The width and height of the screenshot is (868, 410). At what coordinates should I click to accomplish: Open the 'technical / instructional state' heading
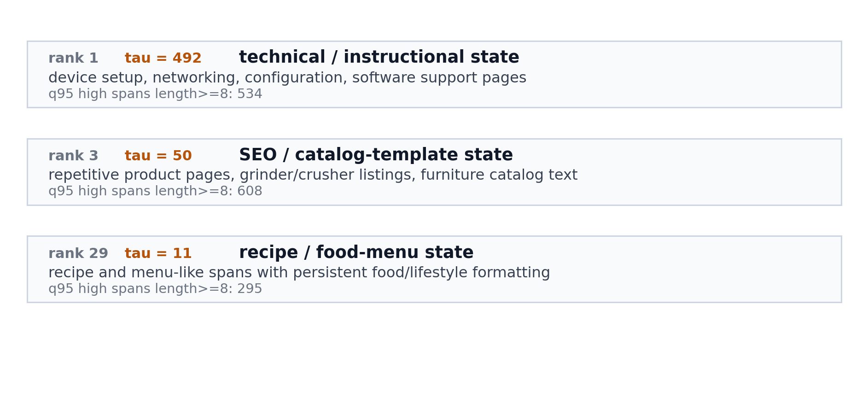[x=379, y=58]
